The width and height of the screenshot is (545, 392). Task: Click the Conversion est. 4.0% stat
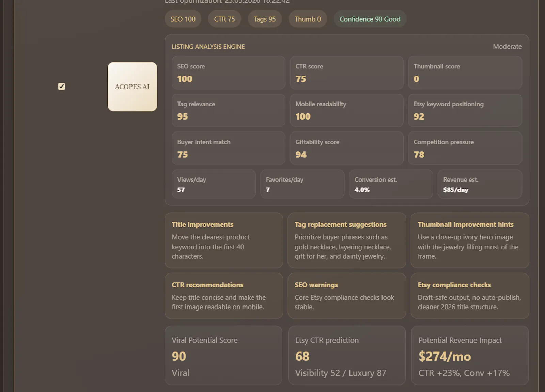click(x=391, y=184)
